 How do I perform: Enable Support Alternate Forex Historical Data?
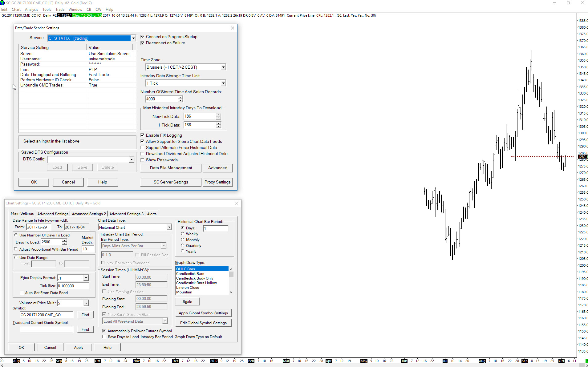(142, 147)
